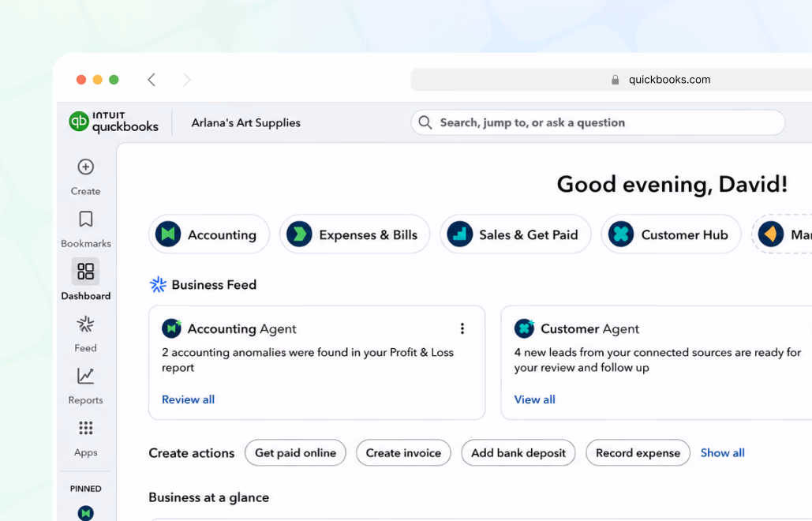Click the yellow minimize window dot
The image size is (812, 521).
[97, 79]
